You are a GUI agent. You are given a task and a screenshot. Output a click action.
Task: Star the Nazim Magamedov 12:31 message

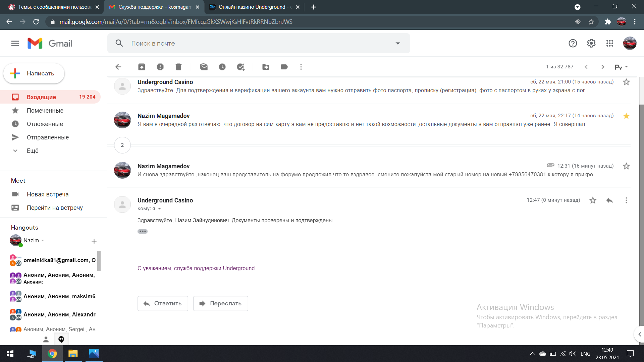(626, 166)
